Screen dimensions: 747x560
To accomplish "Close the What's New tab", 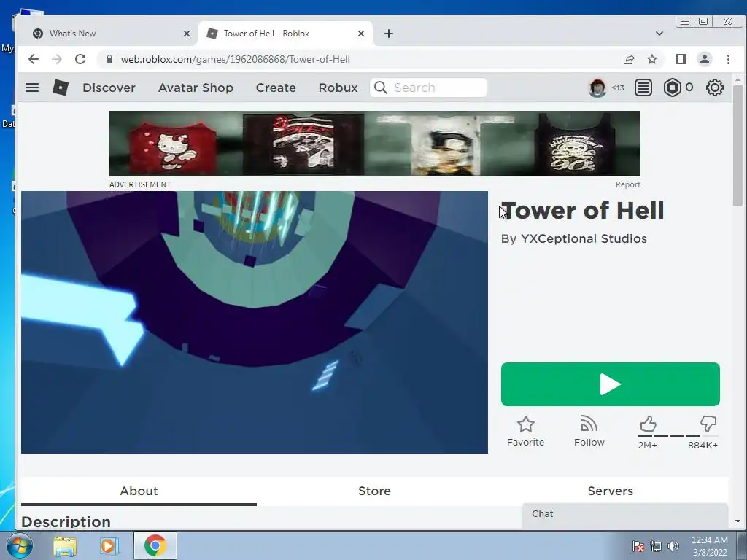I will click(187, 34).
